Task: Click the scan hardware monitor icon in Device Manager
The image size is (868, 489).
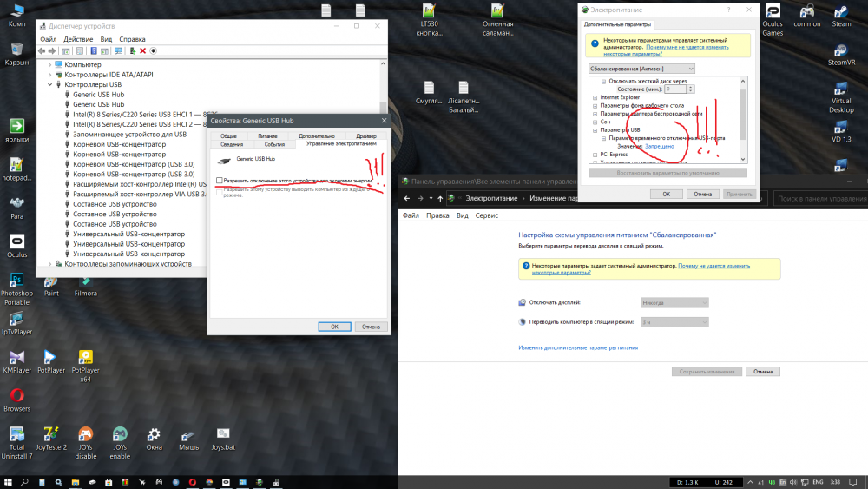Action: pyautogui.click(x=118, y=51)
